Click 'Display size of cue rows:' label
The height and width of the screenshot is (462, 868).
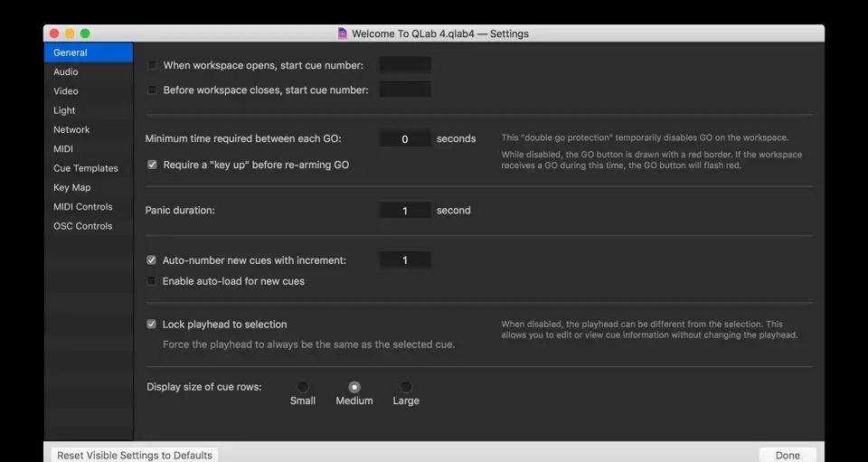(204, 387)
